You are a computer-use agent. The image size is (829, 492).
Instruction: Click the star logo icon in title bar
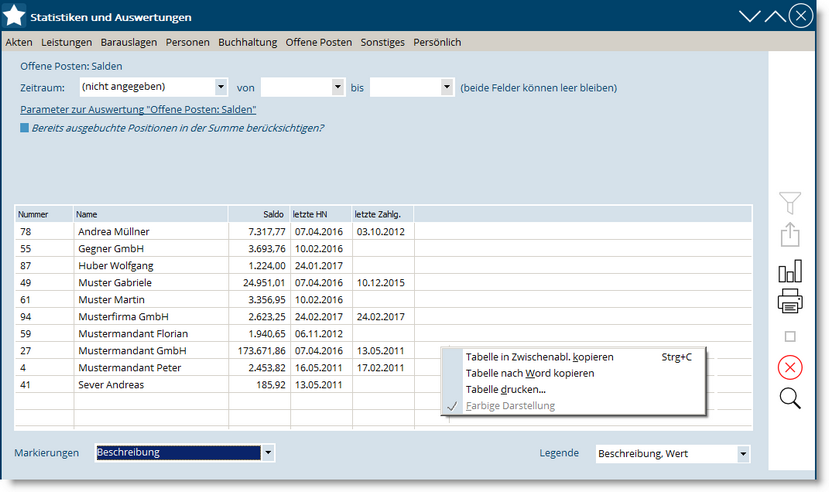[14, 15]
